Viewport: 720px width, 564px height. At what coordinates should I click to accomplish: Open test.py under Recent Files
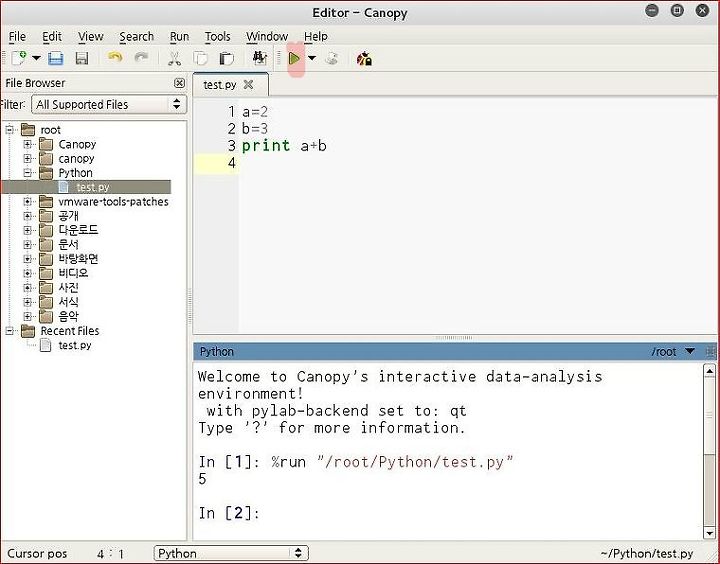click(74, 345)
